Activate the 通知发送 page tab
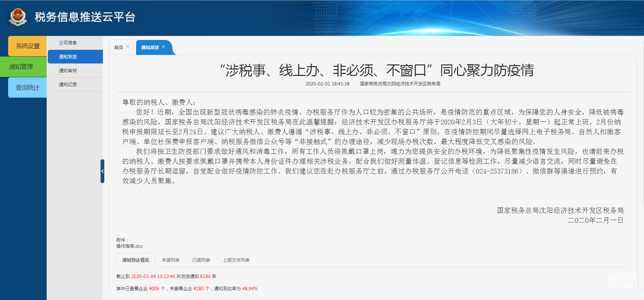Image resolution: width=644 pixels, height=300 pixels. pyautogui.click(x=150, y=47)
